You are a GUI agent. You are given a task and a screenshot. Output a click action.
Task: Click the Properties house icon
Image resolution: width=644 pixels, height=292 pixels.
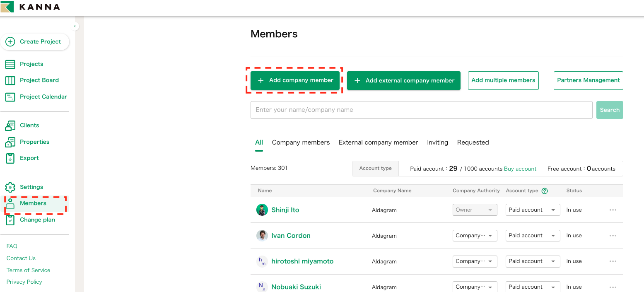(x=10, y=142)
